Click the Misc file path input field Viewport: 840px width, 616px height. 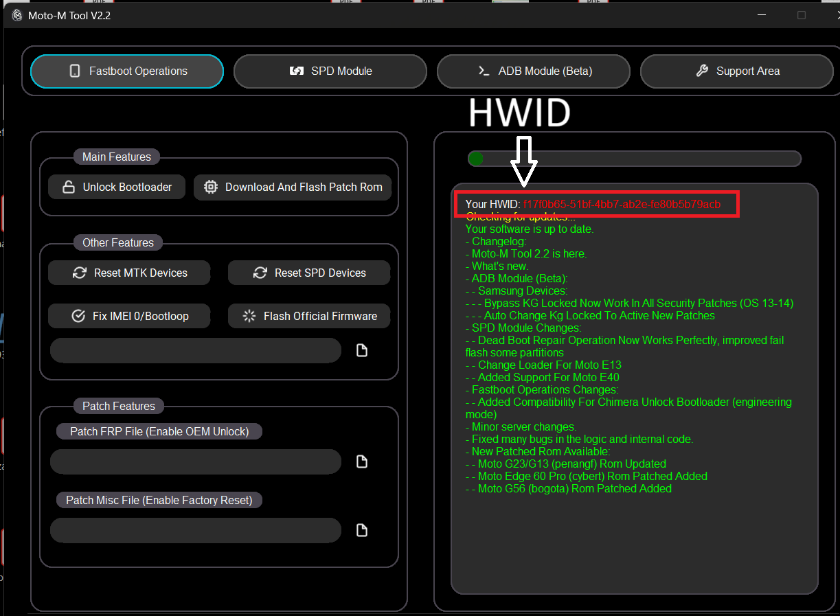(196, 530)
